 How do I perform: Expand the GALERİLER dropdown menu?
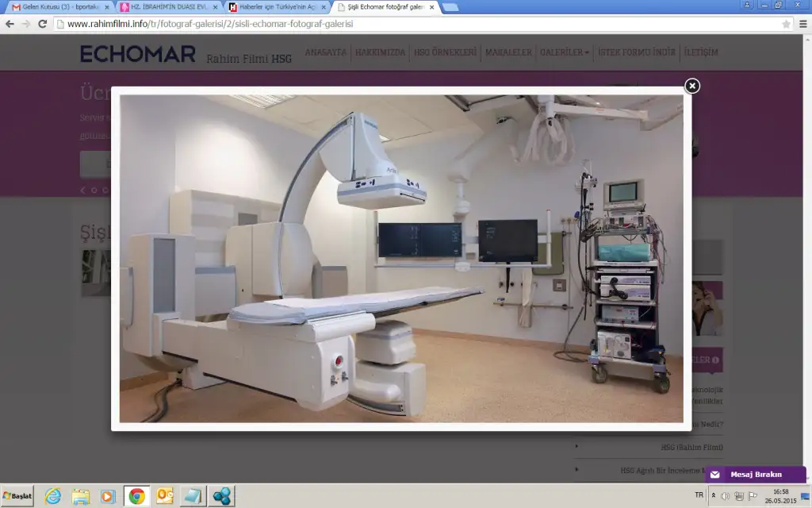point(565,52)
